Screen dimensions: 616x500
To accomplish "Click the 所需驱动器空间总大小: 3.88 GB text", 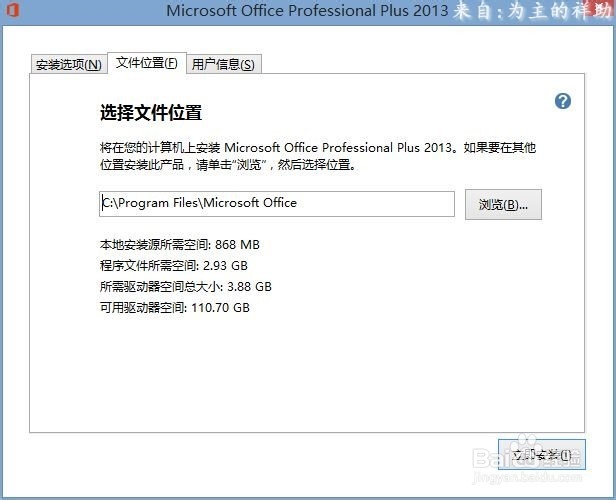I will click(186, 287).
